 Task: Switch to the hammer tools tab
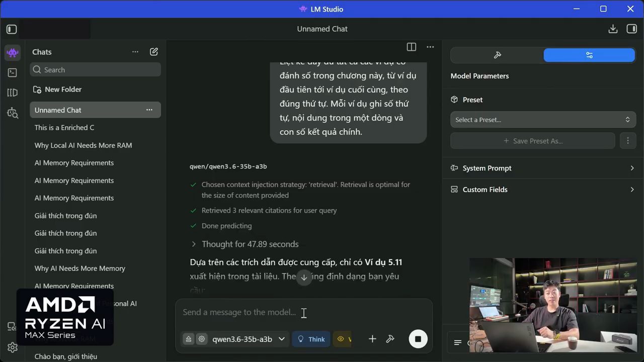click(x=497, y=55)
